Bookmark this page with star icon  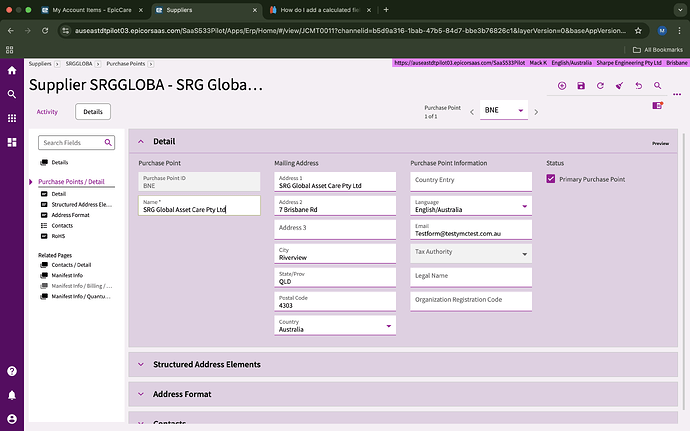pos(638,30)
